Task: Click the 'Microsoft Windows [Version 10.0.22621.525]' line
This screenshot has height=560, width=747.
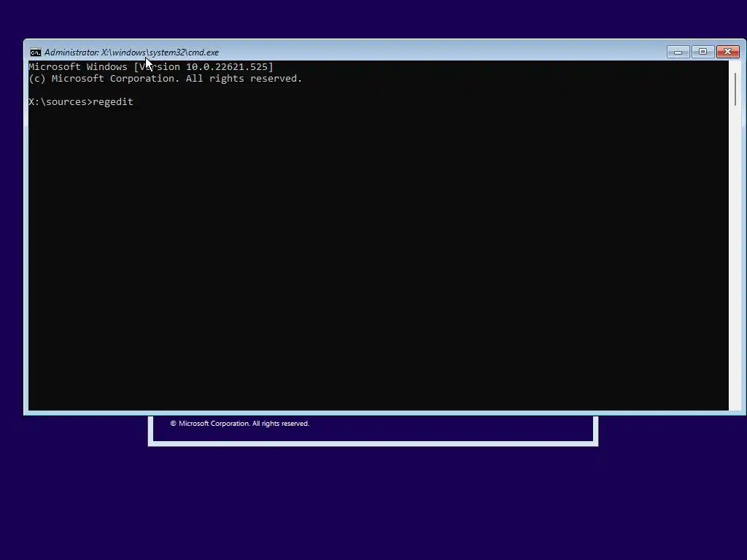Action: point(151,66)
